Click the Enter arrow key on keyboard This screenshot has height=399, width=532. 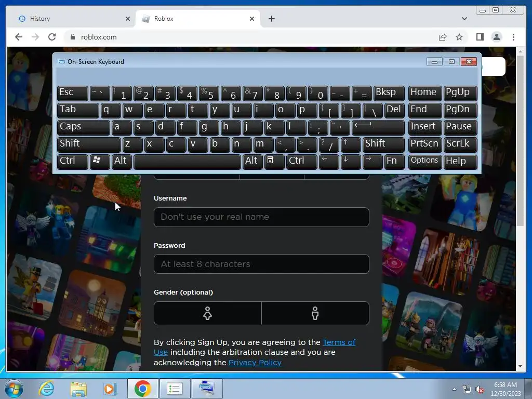(378, 127)
